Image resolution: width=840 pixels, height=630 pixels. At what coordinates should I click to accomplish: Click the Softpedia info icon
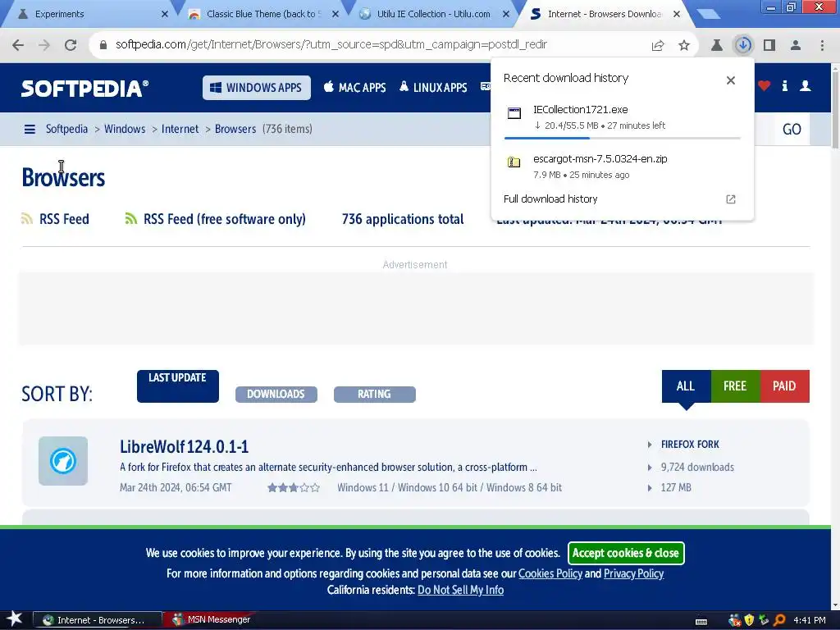pyautogui.click(x=785, y=85)
